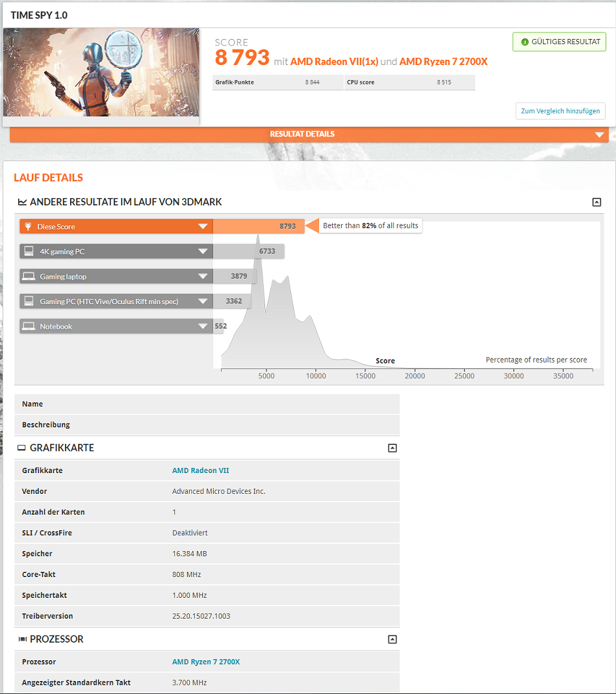Viewport: 616px width, 694px height.
Task: Click the trophy icon beside Diese Score
Action: (28, 226)
